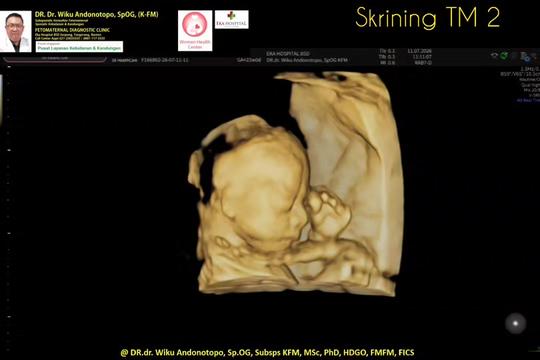Click the Eka Hospital logo
This screenshot has height=360, width=540.
[231, 19]
